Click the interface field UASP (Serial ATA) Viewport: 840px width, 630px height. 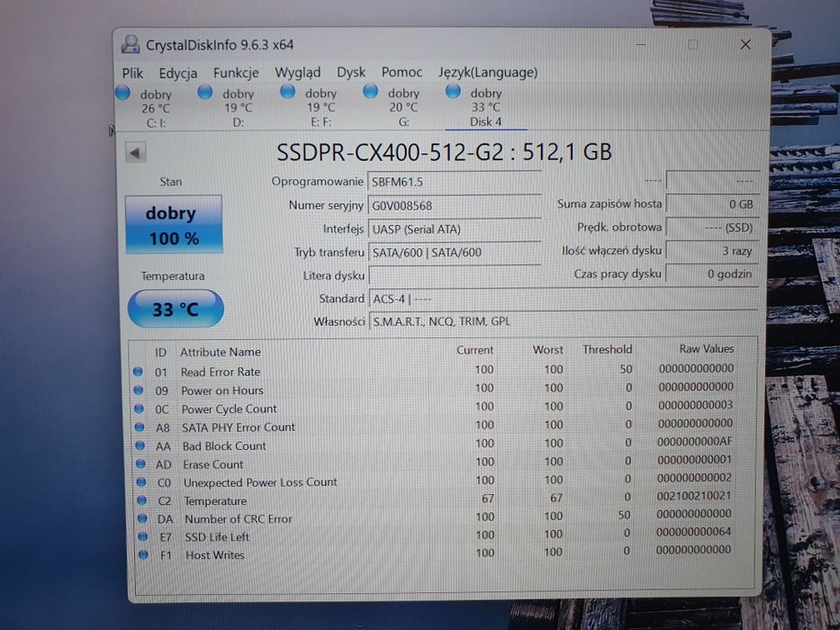(455, 229)
